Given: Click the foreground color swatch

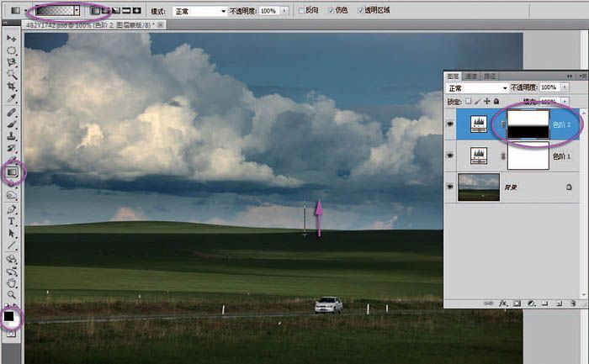Looking at the screenshot, I should pyautogui.click(x=9, y=317).
